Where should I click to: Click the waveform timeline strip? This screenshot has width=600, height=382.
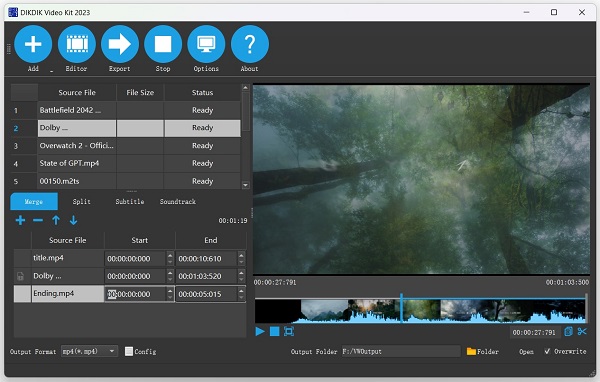point(420,311)
